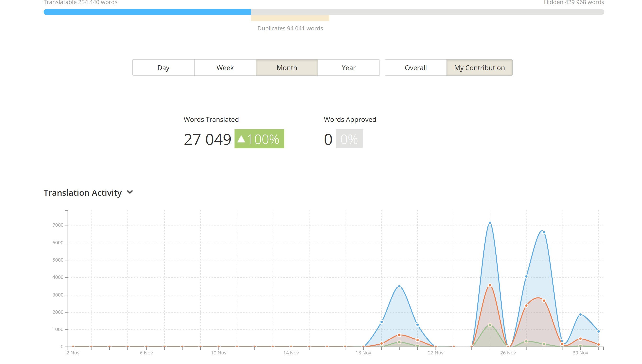Click the 6 Nov x-axis label
Image resolution: width=642 pixels, height=364 pixels.
point(146,353)
